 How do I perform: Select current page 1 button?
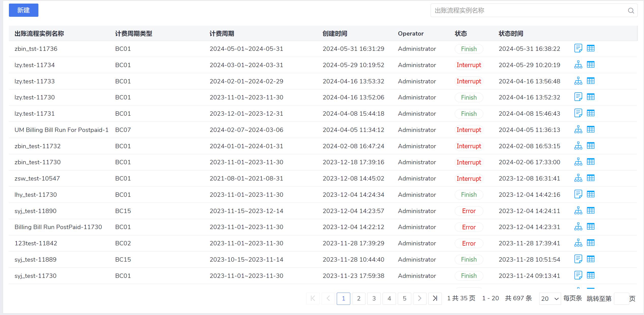pyautogui.click(x=343, y=298)
